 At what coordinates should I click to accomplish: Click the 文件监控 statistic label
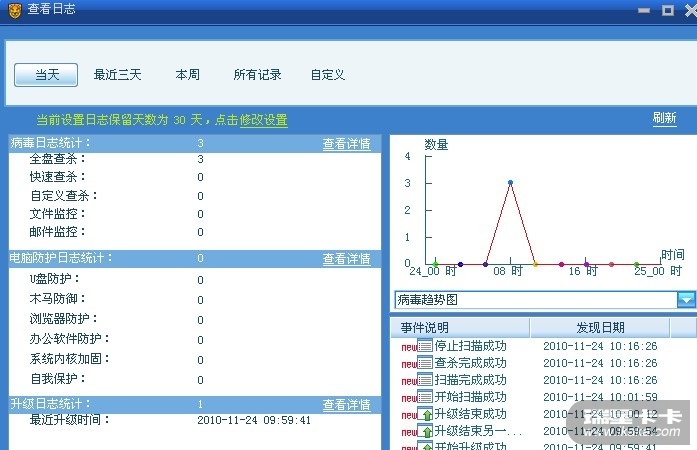[x=57, y=214]
